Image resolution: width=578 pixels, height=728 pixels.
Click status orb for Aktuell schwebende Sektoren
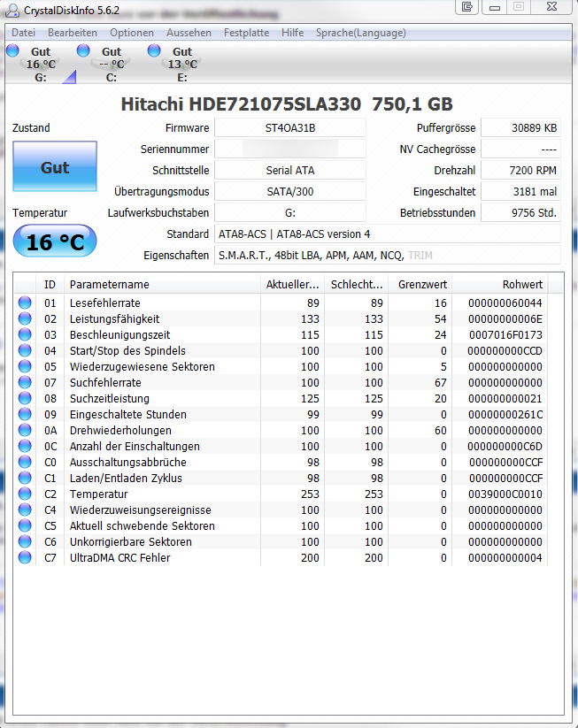[25, 525]
